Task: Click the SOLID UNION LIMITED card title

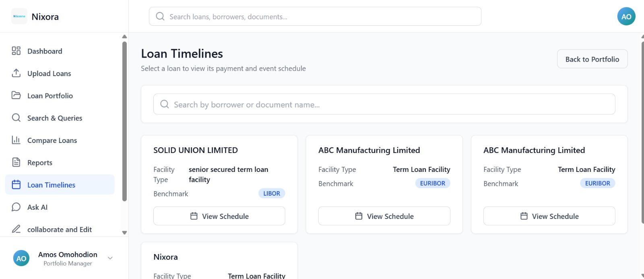Action: coord(196,150)
